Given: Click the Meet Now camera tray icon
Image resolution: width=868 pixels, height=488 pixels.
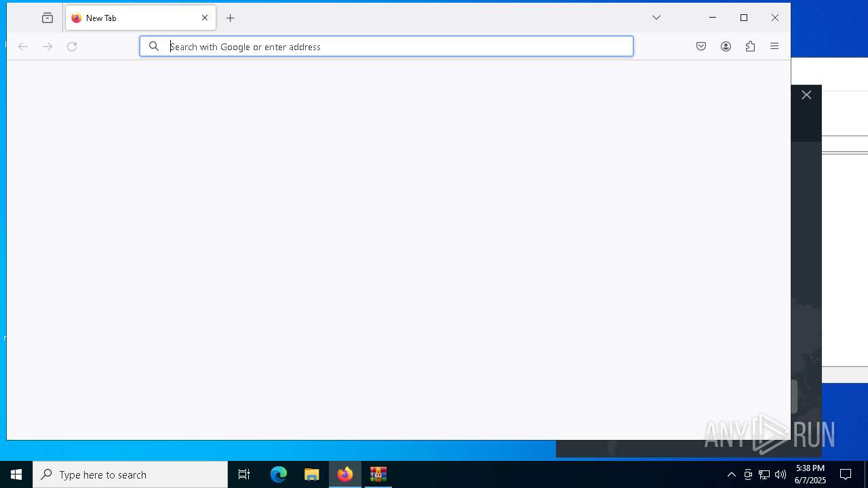Looking at the screenshot, I should point(748,474).
